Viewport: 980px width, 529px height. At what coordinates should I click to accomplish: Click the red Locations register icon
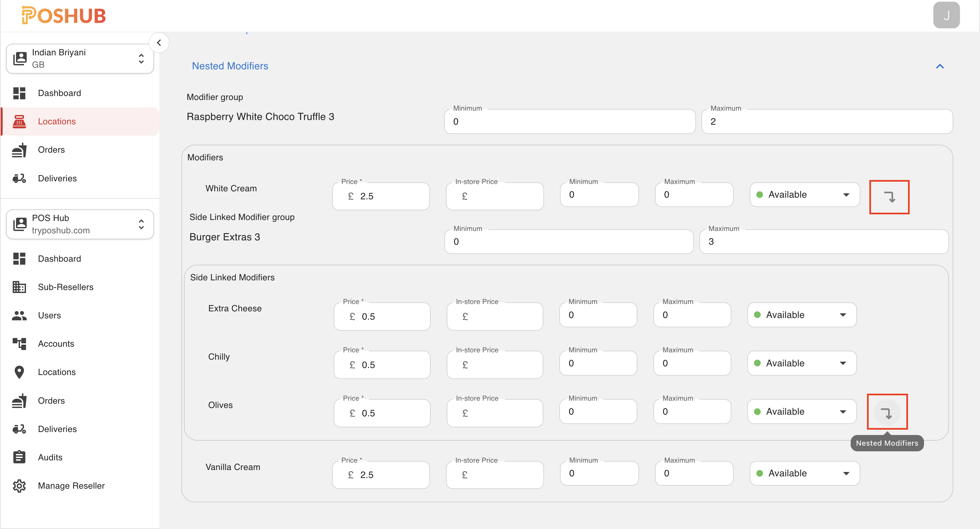19,121
